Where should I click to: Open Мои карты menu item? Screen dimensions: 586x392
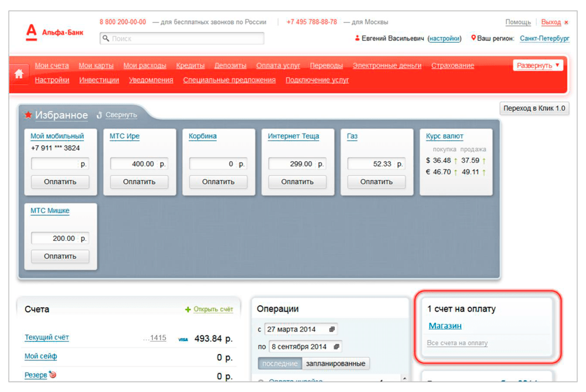click(96, 66)
